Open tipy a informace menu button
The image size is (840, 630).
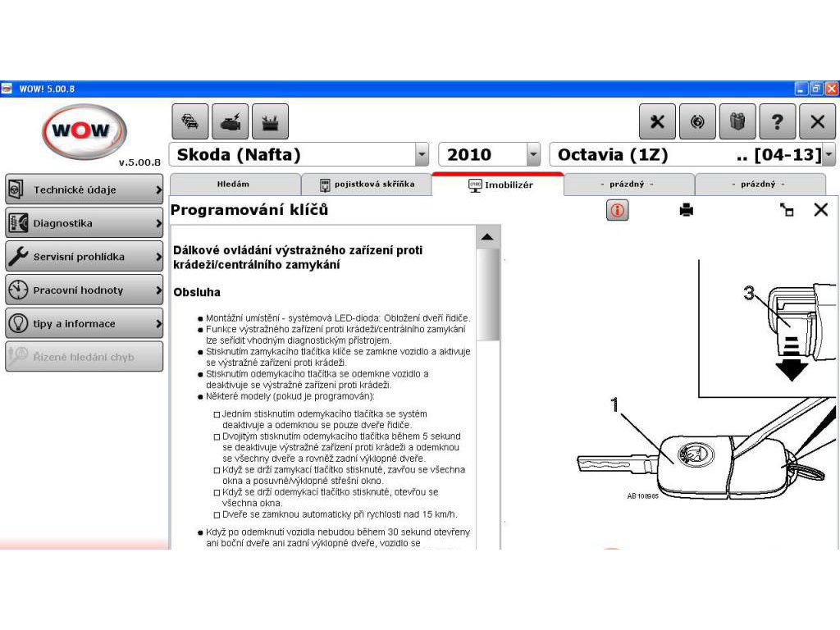pos(84,323)
